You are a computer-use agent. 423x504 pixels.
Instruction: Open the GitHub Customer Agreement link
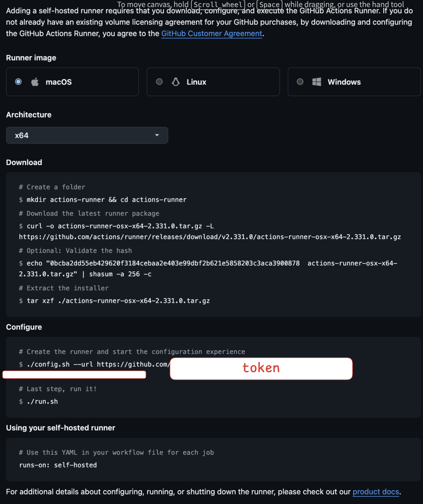(x=211, y=34)
